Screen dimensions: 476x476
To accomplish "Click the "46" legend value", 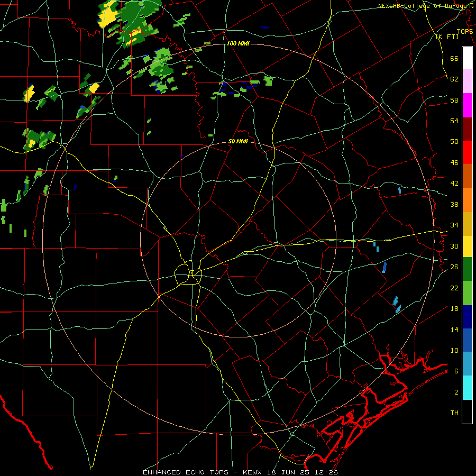I will (454, 162).
